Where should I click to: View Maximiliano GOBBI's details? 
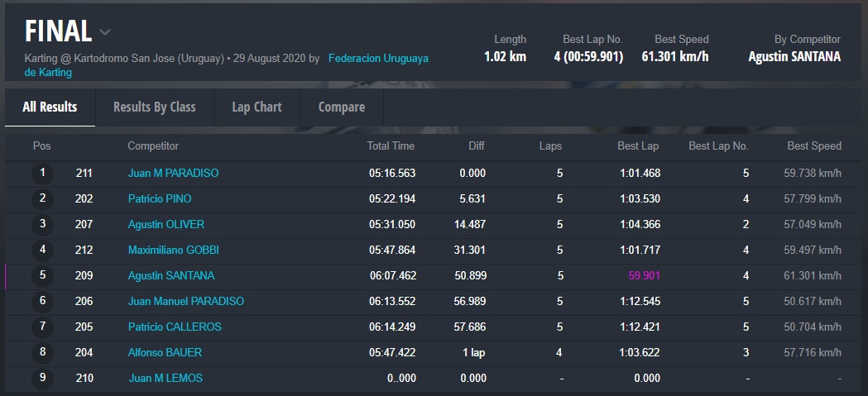point(173,250)
